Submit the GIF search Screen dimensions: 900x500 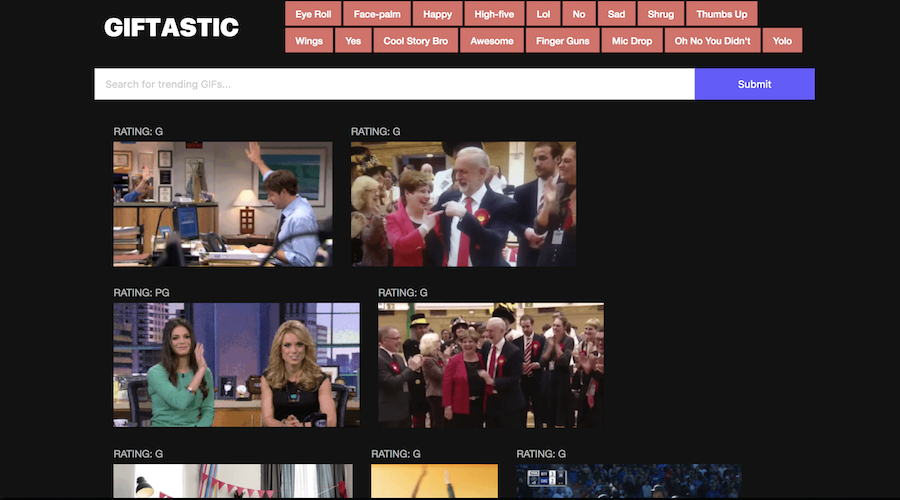[754, 84]
